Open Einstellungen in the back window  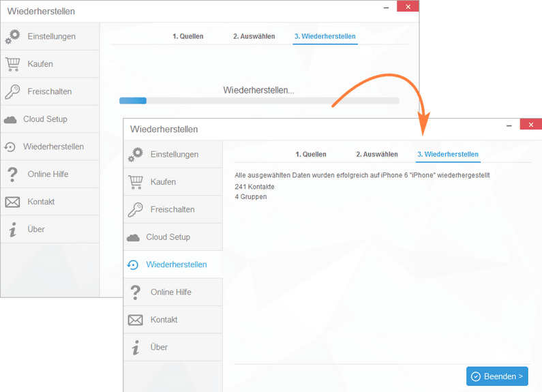tap(50, 36)
